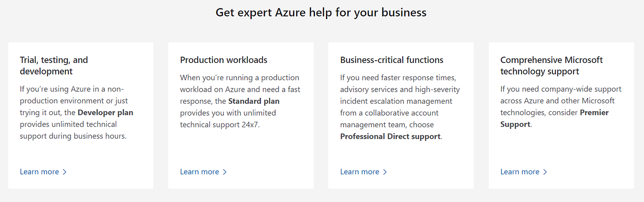Select the Comprehensive Microsoft technology support heading
Viewport: 644px width, 202px height.
[x=552, y=66]
